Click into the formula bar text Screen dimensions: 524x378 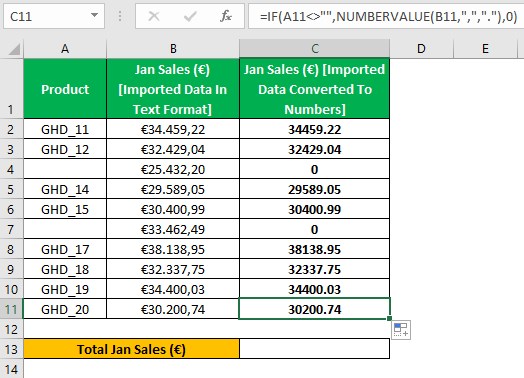(386, 16)
